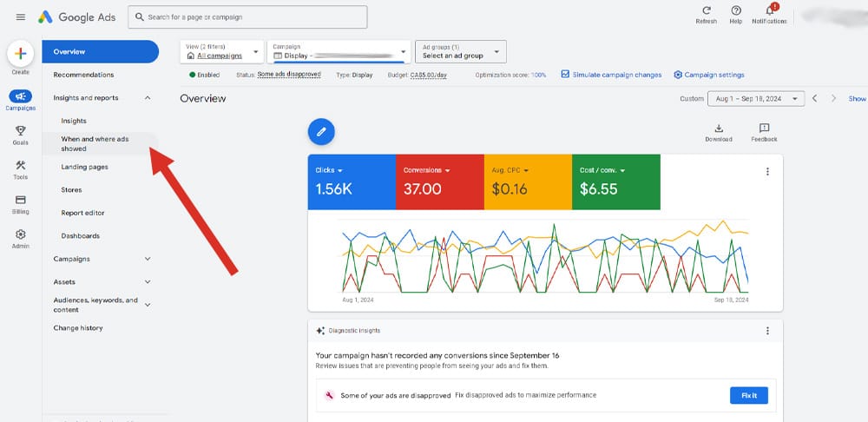Viewport: 868px width, 422px height.
Task: Click the CA$5.00/day budget link
Action: coord(429,75)
